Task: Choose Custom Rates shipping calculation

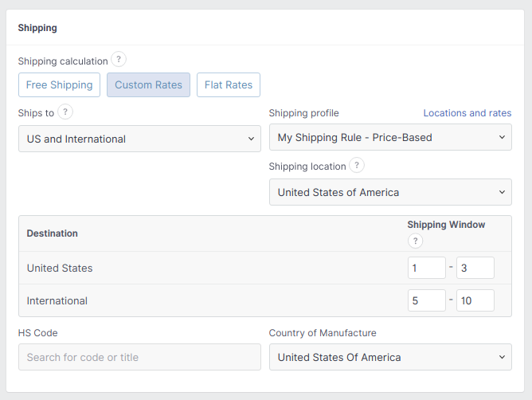Action: 148,84
